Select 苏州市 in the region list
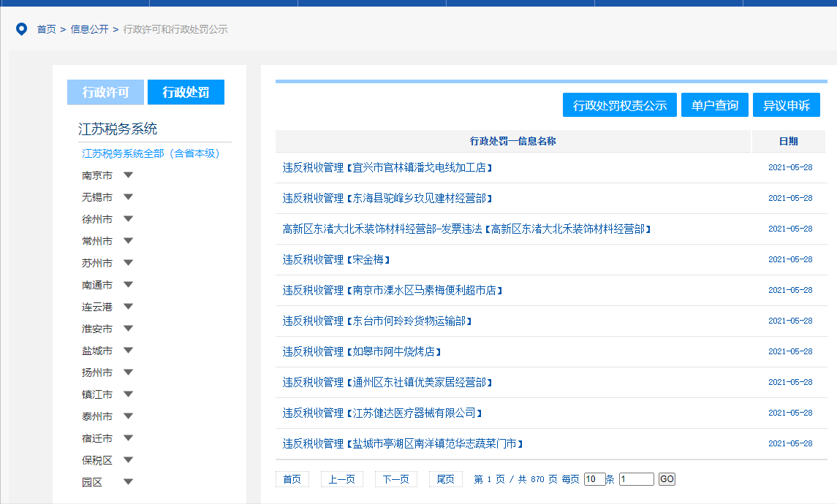This screenshot has width=837, height=504. point(97,263)
